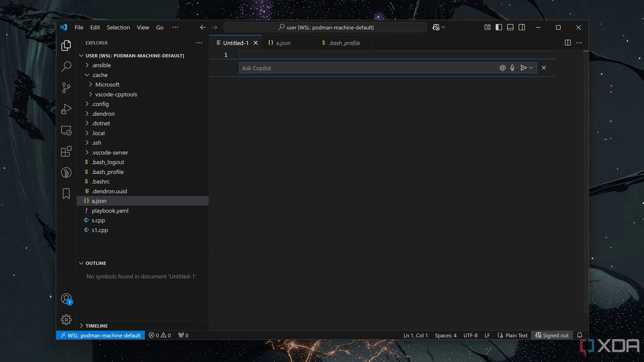Open the Manage gear icon
This screenshot has height=362, width=644.
click(66, 320)
